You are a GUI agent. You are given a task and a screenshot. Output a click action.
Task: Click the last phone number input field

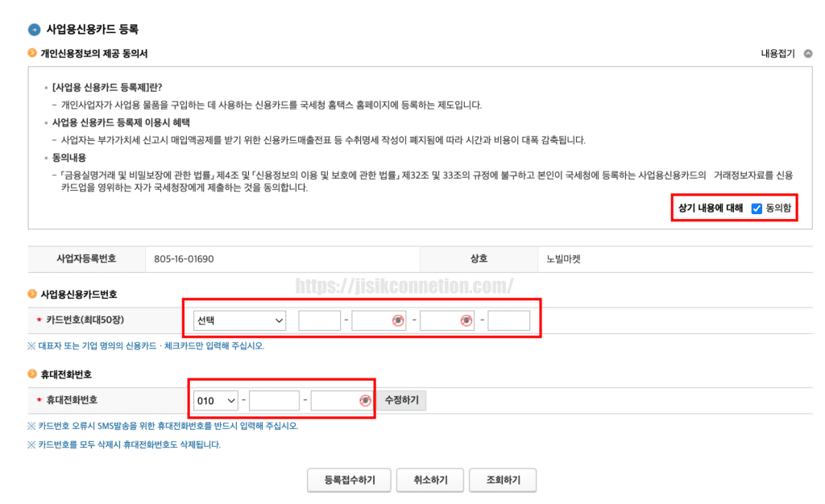coord(342,400)
